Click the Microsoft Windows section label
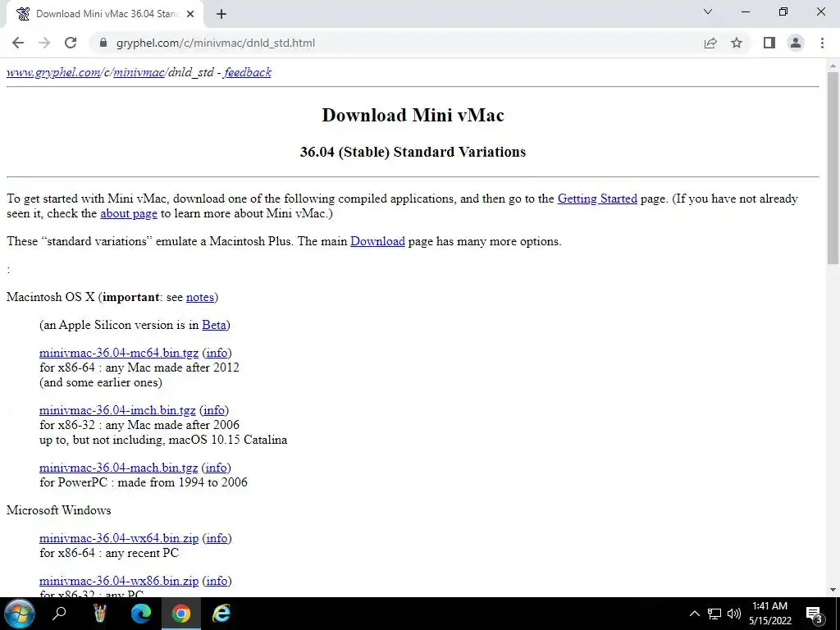Screen dimensions: 840x630 click(59, 510)
